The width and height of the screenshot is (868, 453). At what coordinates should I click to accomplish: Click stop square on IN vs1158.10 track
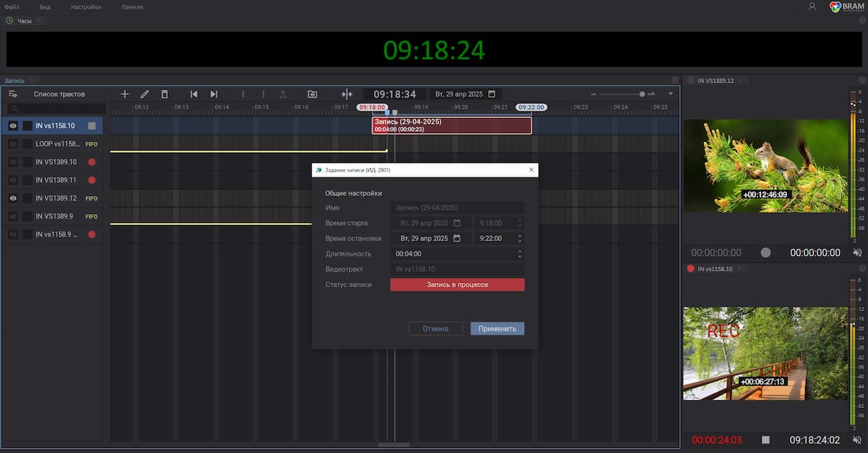[92, 126]
